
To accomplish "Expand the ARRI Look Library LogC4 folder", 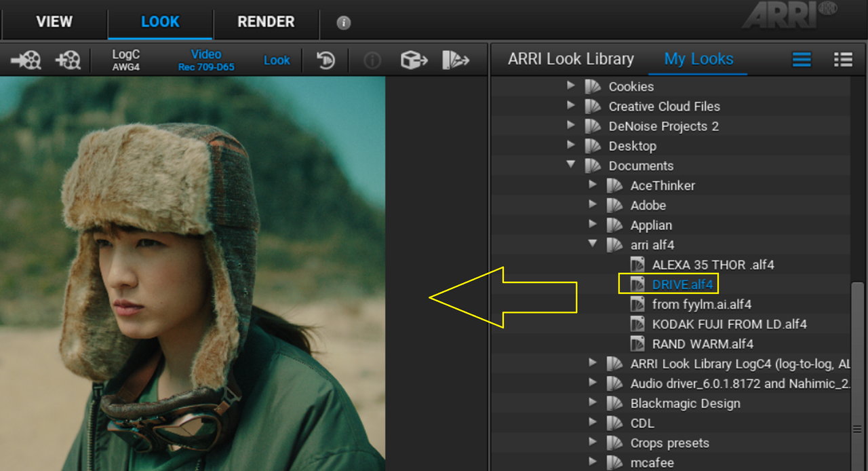I will point(593,363).
